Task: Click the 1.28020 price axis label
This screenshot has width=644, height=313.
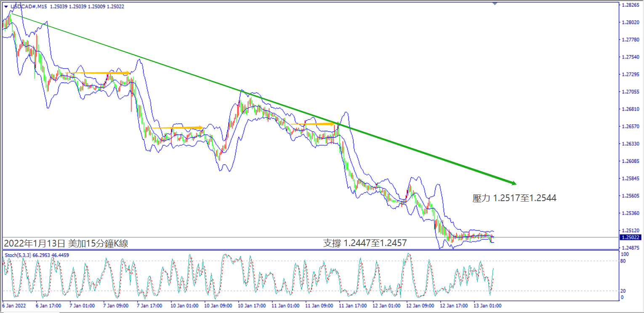Action: pyautogui.click(x=630, y=22)
